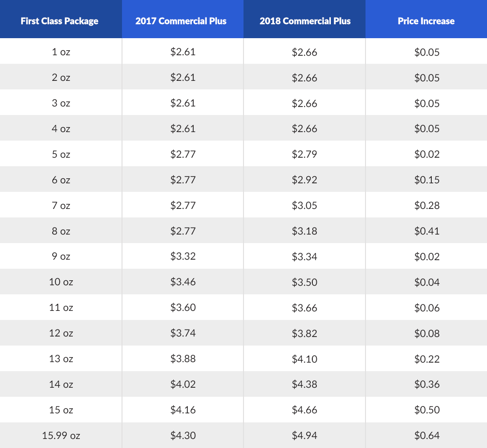
Task: Select the $4.94 cell in bottom row
Action: (304, 435)
